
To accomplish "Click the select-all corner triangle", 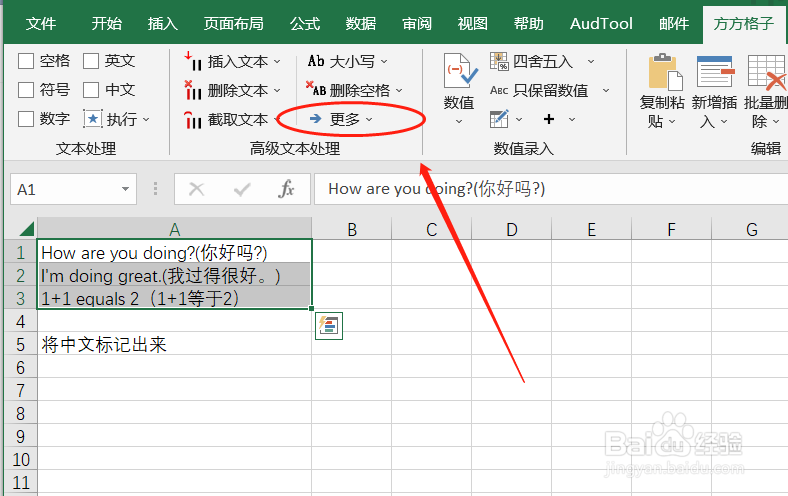I will tap(27, 229).
